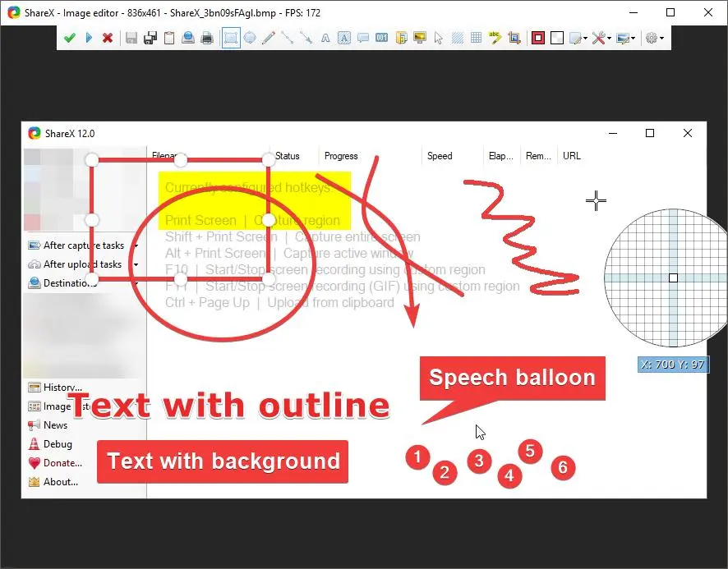The height and width of the screenshot is (569, 728).
Task: Select the Cursor stamp tool
Action: [x=438, y=38]
